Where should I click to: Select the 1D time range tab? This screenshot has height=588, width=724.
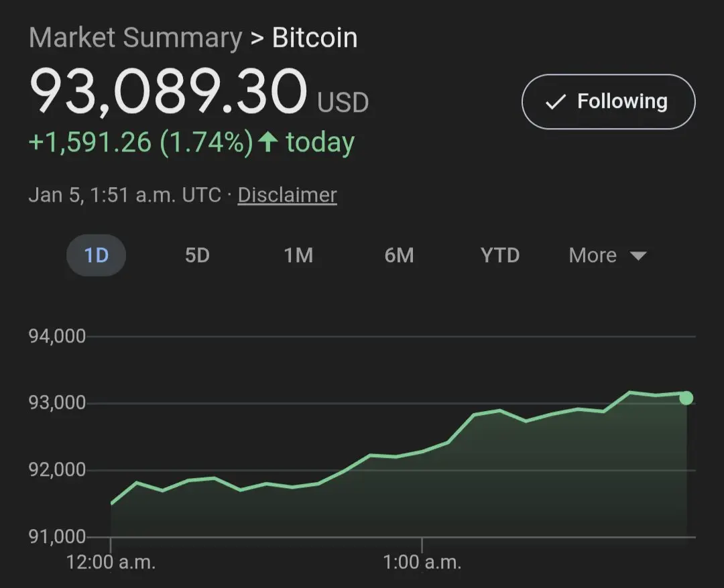[96, 255]
